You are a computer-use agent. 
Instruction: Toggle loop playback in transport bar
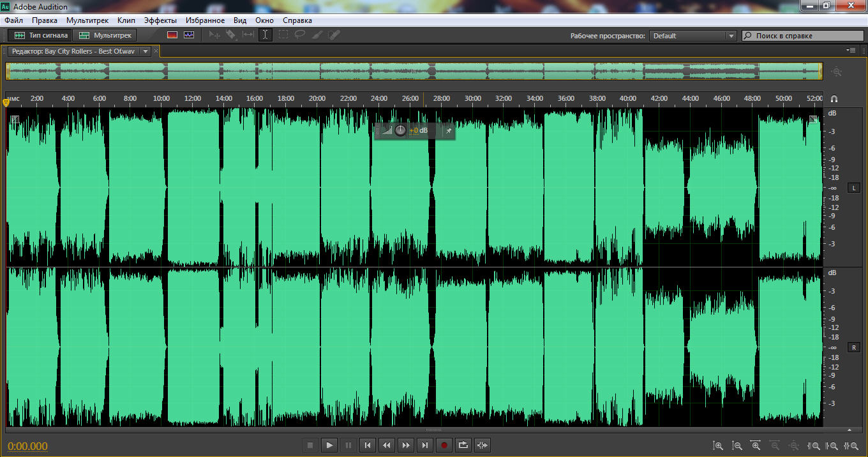pos(463,445)
